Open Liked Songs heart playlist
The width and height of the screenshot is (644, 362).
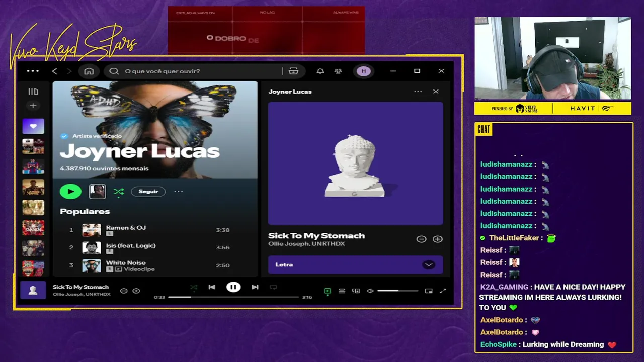click(x=33, y=126)
